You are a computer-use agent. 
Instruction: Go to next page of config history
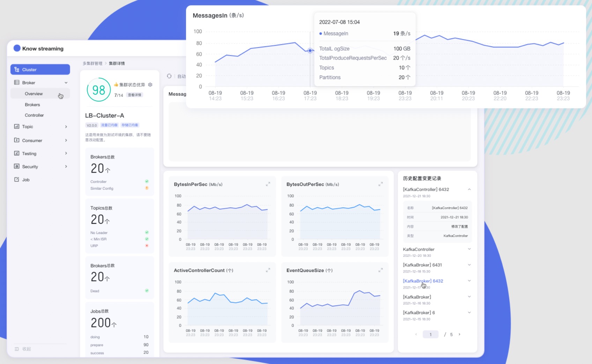(x=459, y=334)
